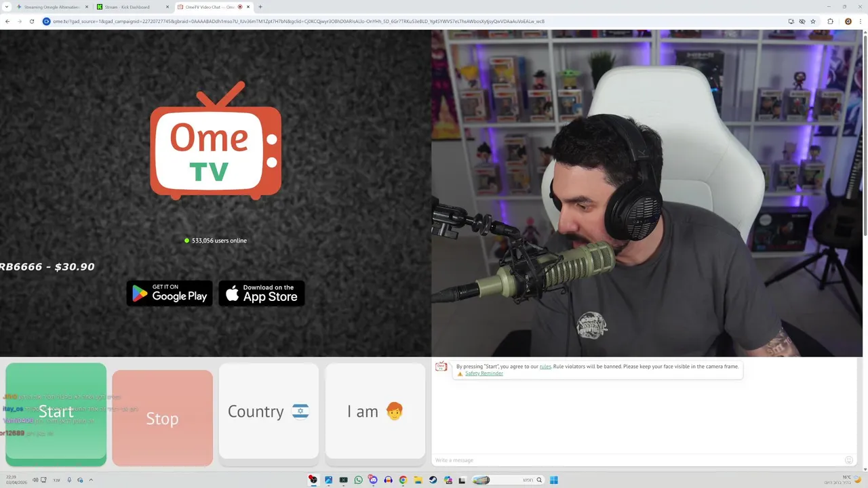This screenshot has width=868, height=488.
Task: Open the Chrome profile avatar
Action: [x=848, y=21]
